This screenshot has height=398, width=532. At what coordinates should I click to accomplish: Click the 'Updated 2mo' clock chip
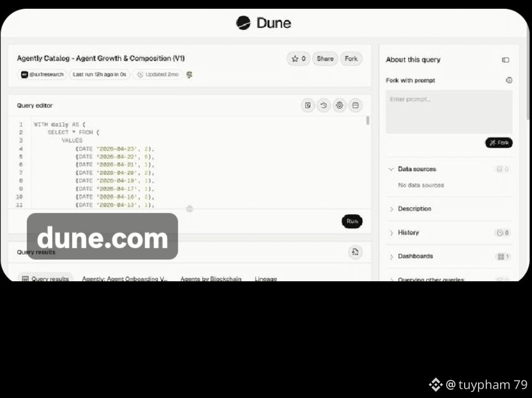click(158, 75)
